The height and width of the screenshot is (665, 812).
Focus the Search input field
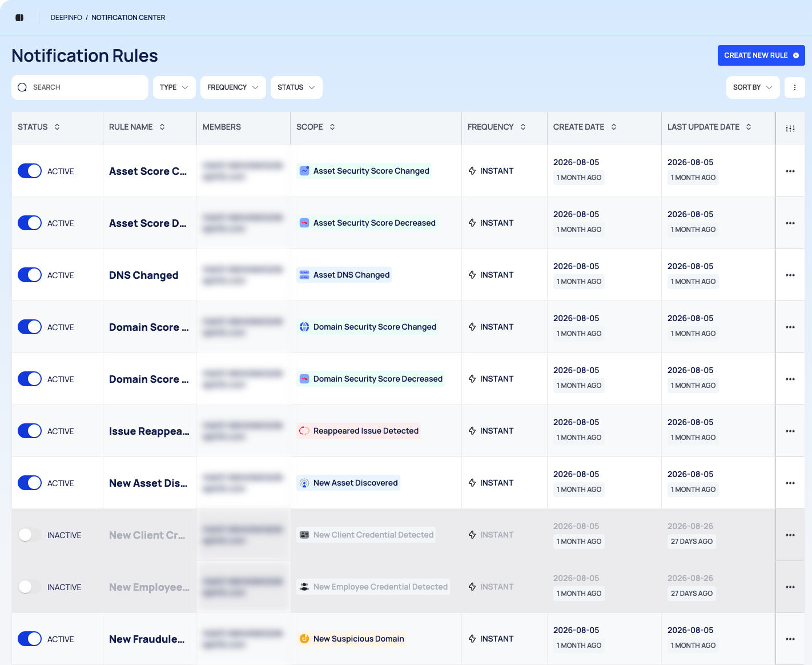(80, 87)
